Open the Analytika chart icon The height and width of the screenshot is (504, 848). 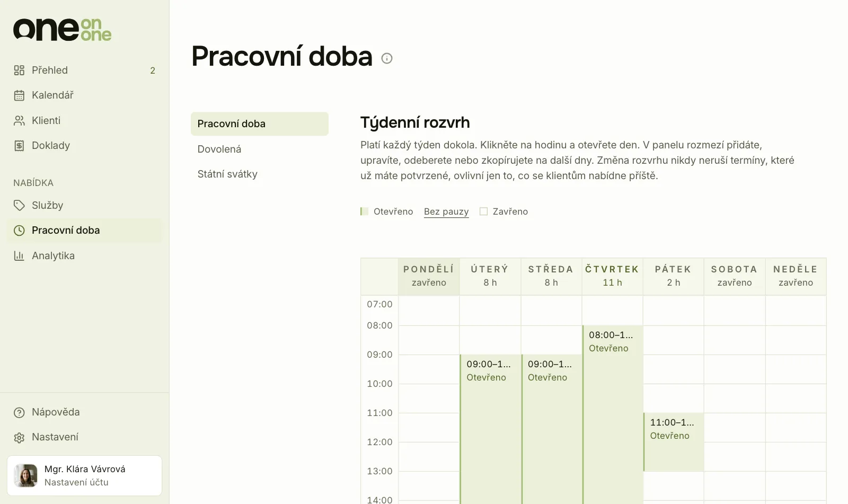tap(19, 256)
